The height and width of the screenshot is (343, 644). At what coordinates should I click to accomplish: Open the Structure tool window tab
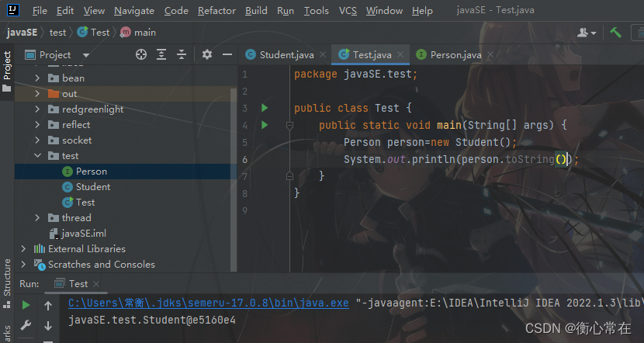tap(7, 282)
